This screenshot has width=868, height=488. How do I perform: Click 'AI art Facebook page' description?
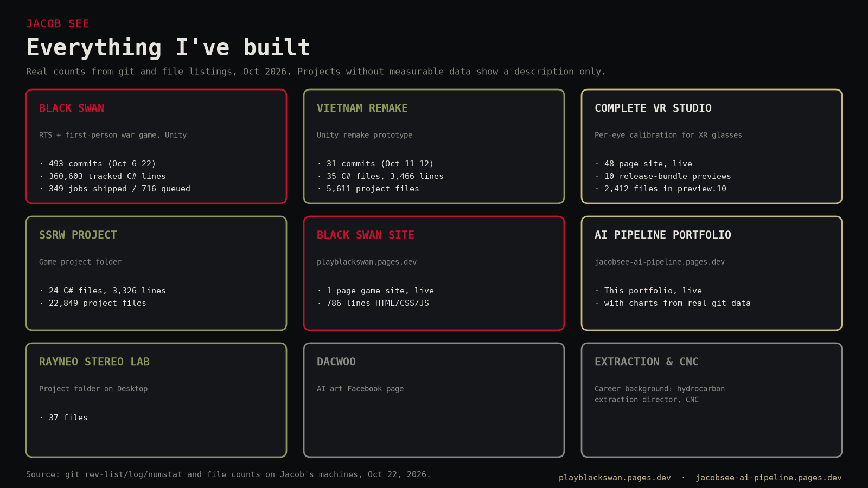(360, 389)
